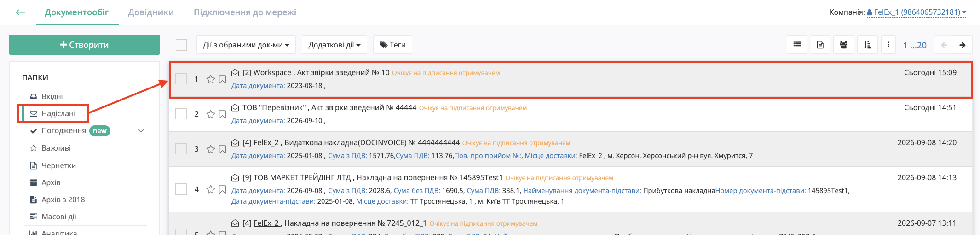
Task: Expand the Погодження folder chevron
Action: coord(141,131)
